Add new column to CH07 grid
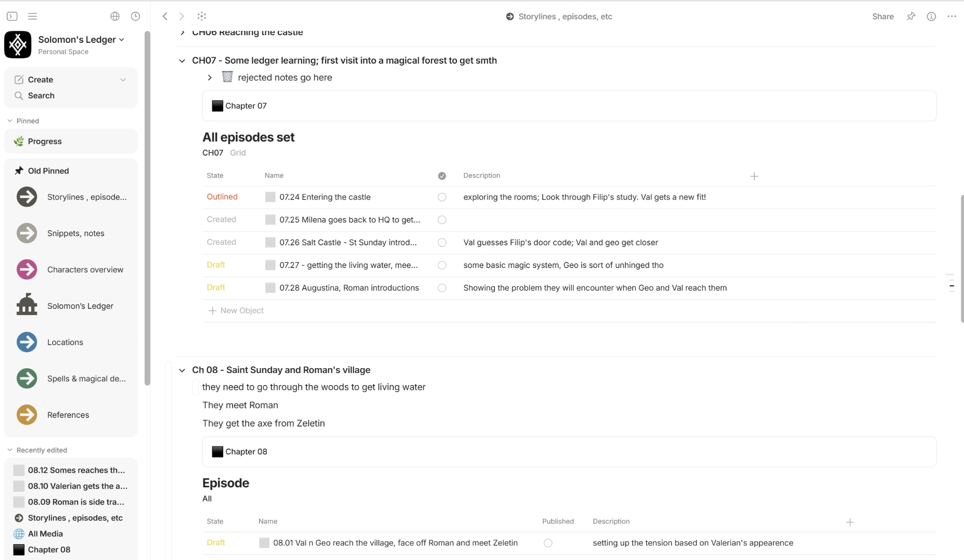Viewport: 964px width, 560px height. tap(754, 176)
